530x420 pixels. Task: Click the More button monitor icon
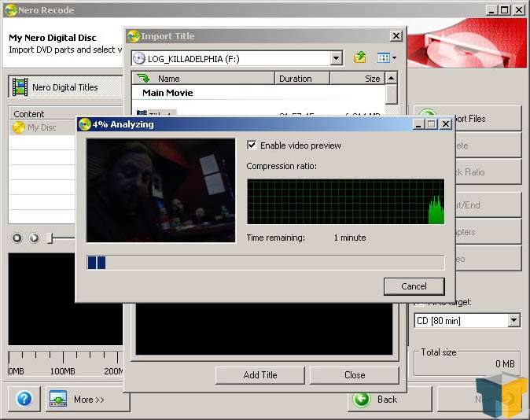[58, 399]
